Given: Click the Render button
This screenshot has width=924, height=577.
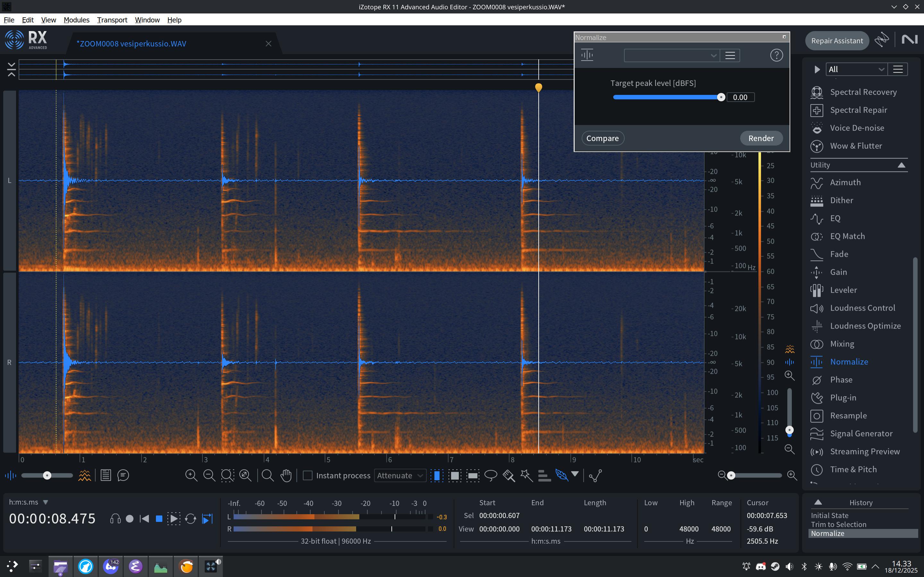Looking at the screenshot, I should (x=761, y=138).
